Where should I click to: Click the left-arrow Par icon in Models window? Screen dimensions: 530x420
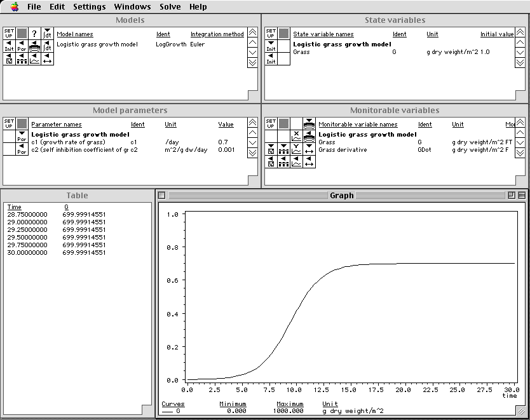22,46
